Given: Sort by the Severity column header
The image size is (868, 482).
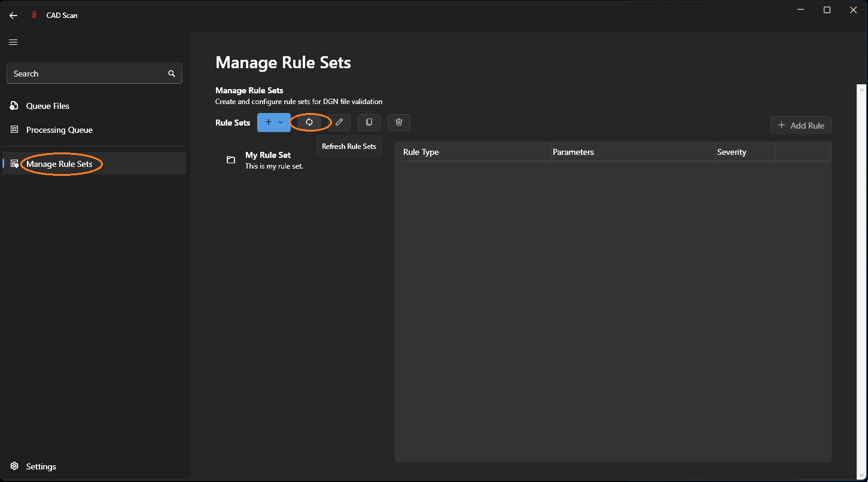Looking at the screenshot, I should [x=732, y=152].
